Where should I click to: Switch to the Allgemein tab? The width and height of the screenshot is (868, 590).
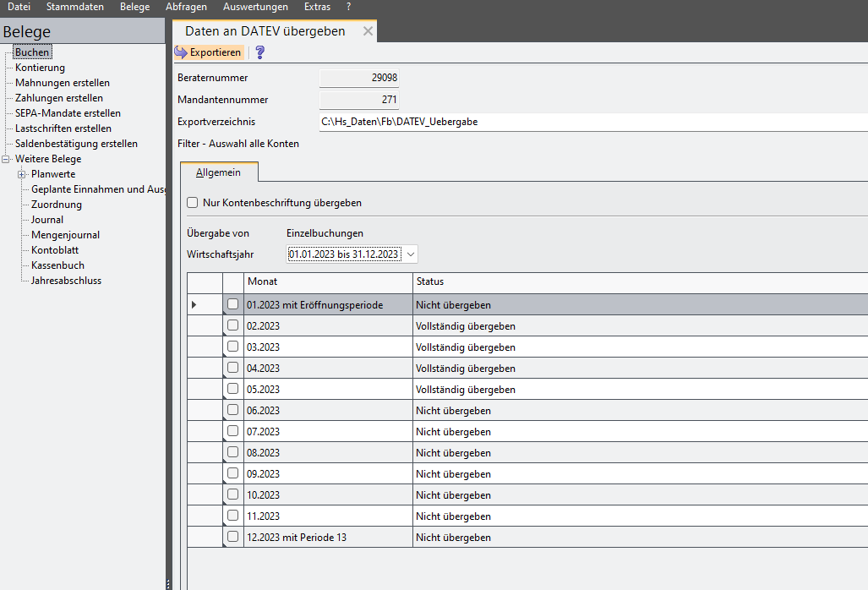(x=219, y=172)
